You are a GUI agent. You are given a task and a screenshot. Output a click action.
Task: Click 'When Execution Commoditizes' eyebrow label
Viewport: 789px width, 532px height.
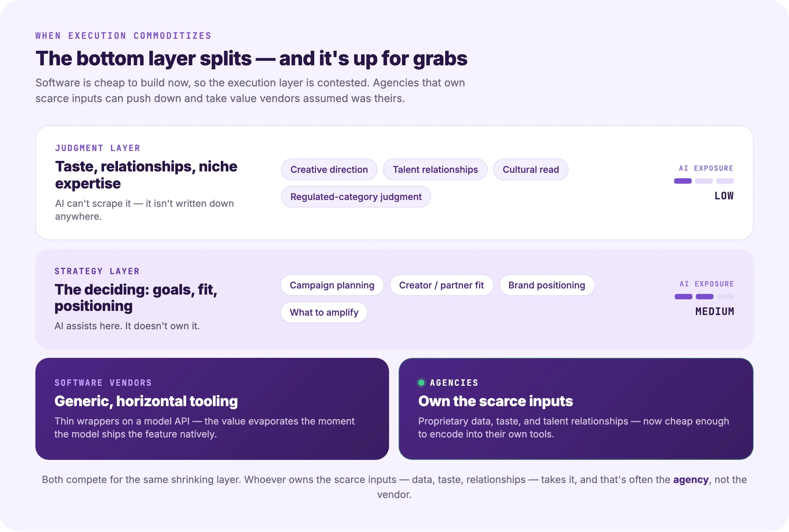123,36
